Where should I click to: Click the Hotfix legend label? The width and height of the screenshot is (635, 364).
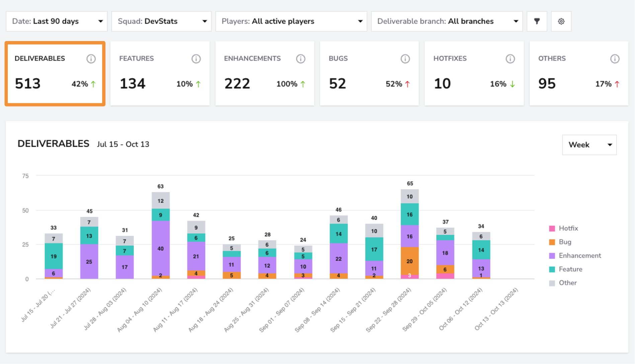pos(568,229)
